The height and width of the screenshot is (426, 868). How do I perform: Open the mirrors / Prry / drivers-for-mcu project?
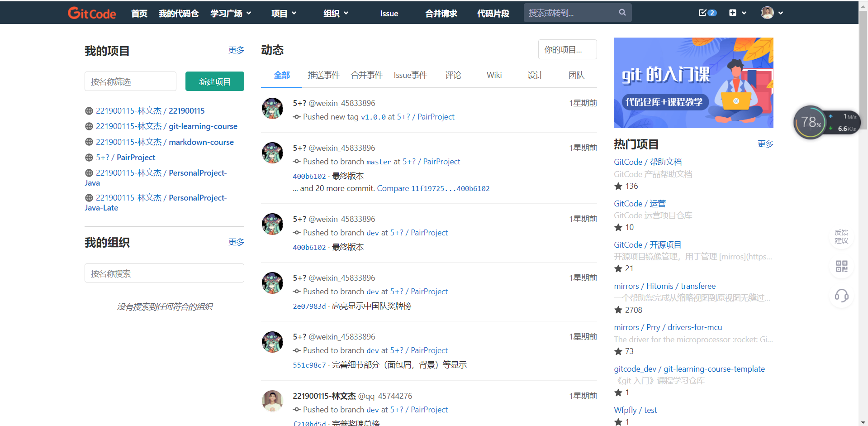[x=668, y=327]
